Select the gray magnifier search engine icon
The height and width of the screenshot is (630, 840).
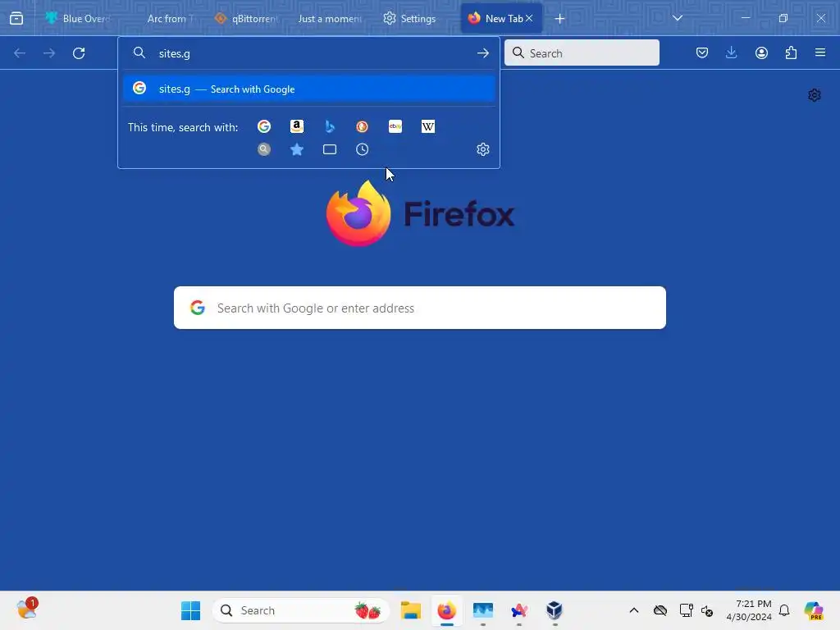point(264,149)
